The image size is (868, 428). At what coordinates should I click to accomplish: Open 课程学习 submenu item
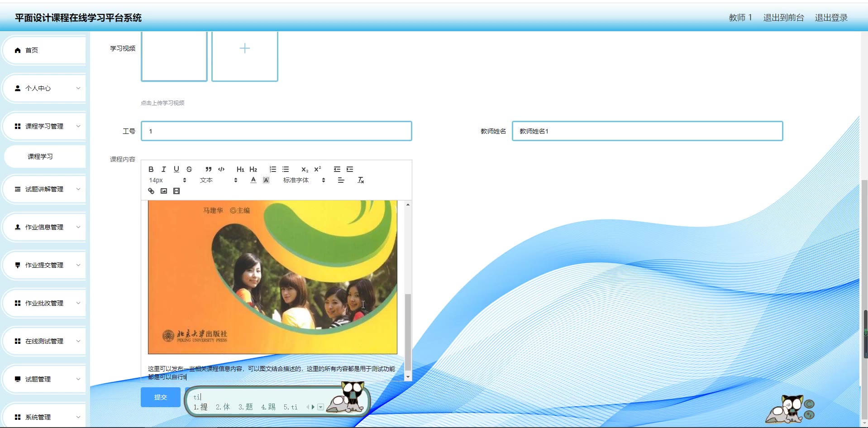pyautogui.click(x=44, y=157)
